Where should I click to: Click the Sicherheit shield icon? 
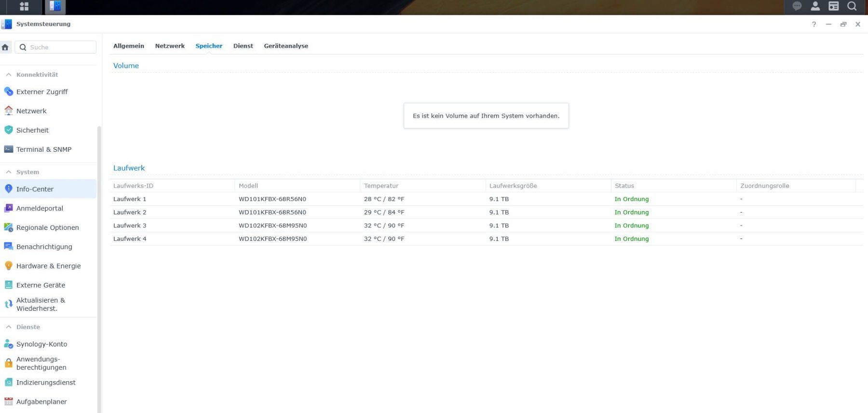(9, 130)
